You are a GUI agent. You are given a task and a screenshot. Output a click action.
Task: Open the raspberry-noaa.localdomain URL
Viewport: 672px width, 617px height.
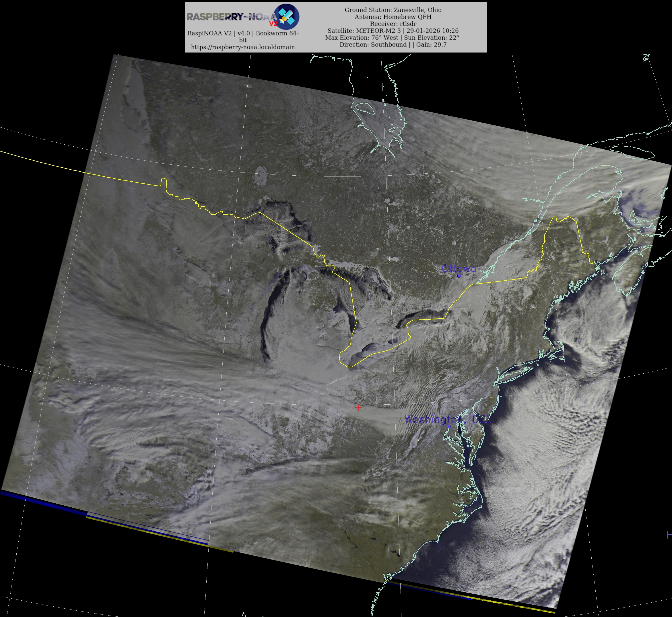[243, 47]
